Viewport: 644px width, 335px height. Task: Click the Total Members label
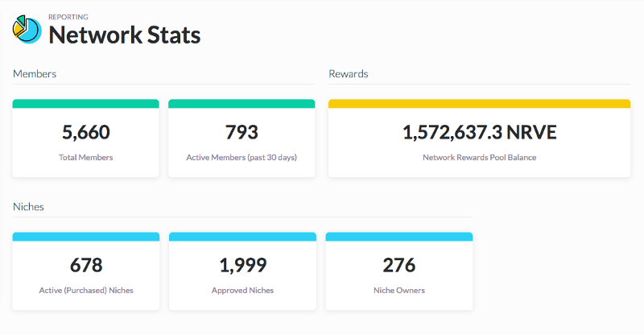pyautogui.click(x=86, y=157)
